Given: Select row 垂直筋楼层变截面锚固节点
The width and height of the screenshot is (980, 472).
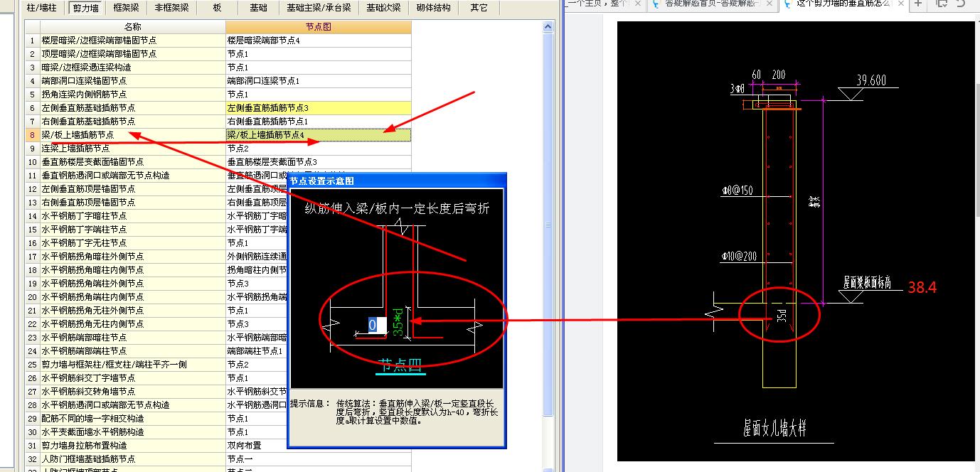Looking at the screenshot, I should [x=132, y=162].
